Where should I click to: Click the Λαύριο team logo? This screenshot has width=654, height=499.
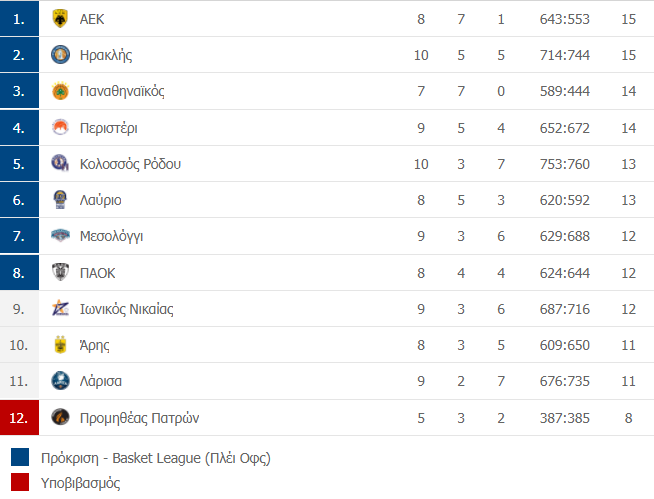click(x=60, y=200)
